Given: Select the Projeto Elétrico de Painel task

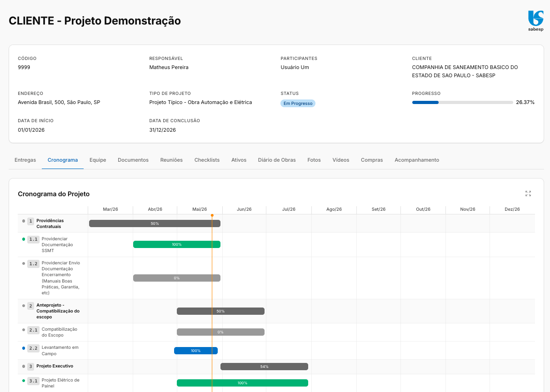Looking at the screenshot, I should pyautogui.click(x=276, y=383).
